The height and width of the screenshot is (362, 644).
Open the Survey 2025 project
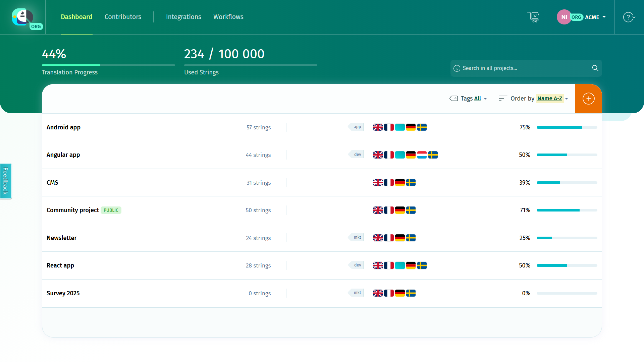(63, 293)
